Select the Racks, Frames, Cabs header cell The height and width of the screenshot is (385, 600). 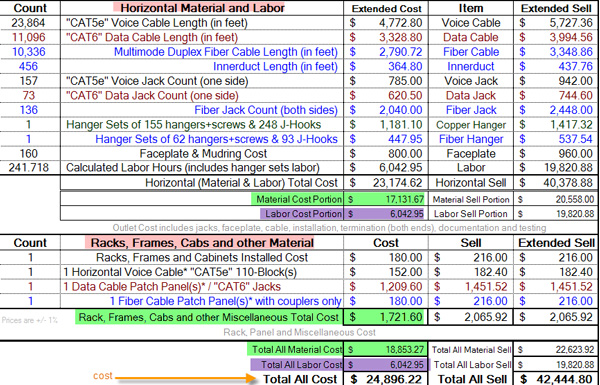click(x=202, y=243)
